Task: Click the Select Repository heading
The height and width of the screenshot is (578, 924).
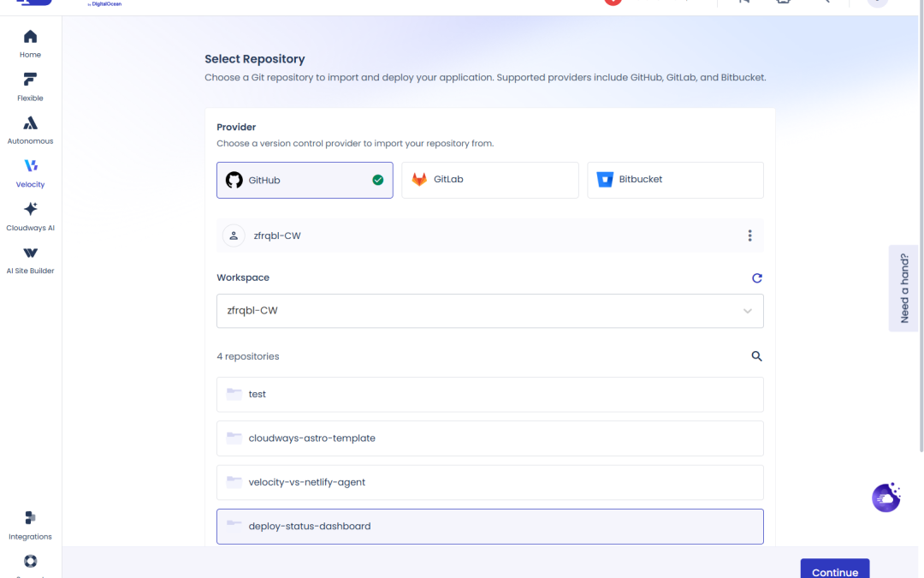Action: 255,59
